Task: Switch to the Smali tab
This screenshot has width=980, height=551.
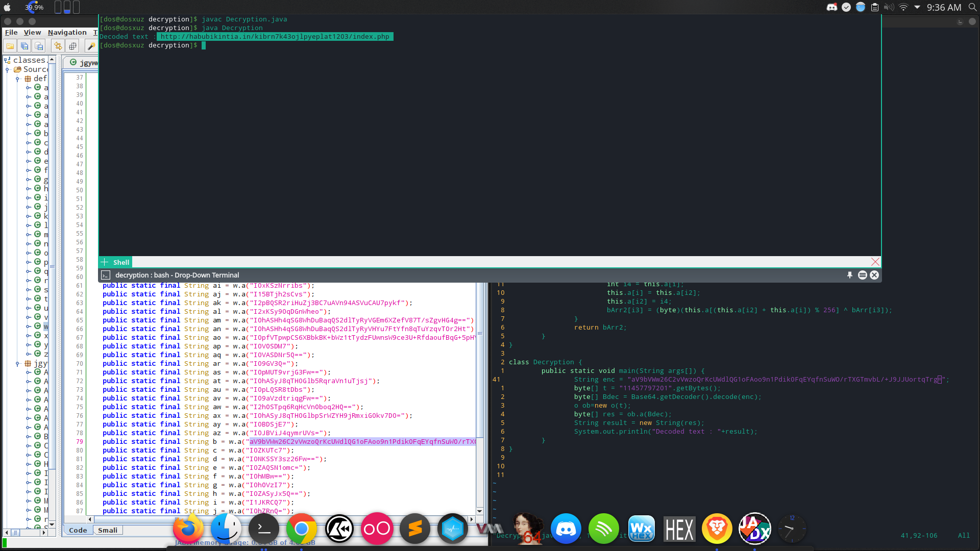Action: click(x=108, y=530)
